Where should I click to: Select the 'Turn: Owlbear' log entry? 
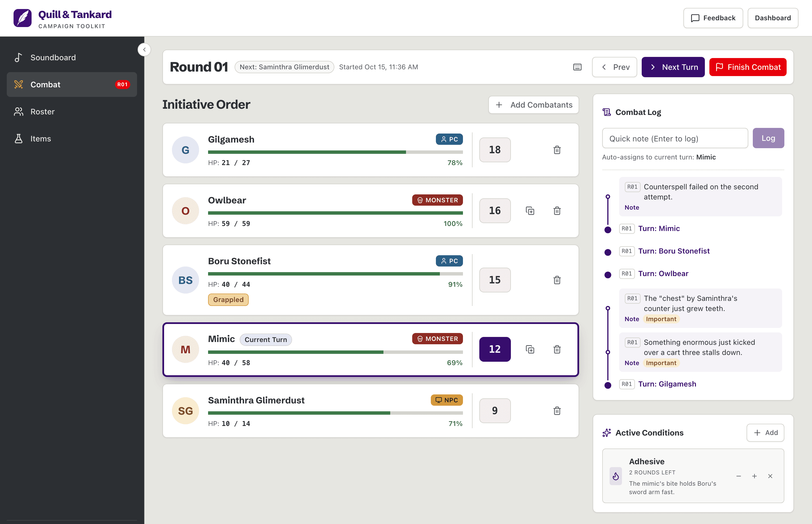pos(663,274)
